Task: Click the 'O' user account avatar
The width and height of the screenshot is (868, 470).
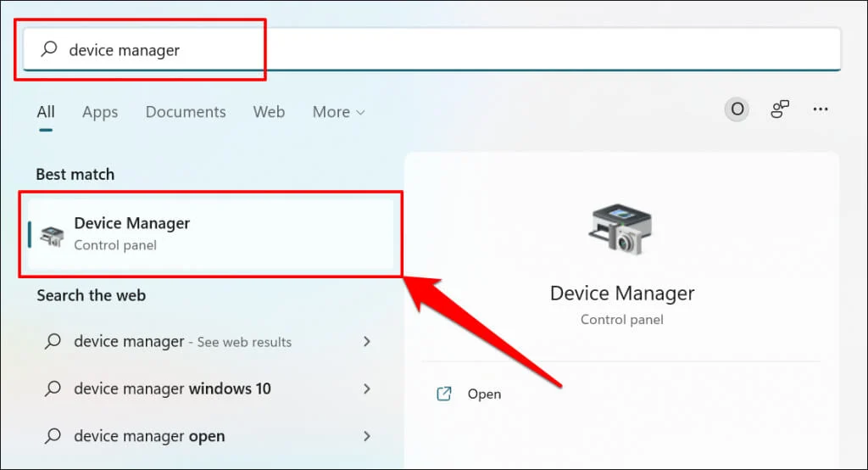Action: click(737, 109)
